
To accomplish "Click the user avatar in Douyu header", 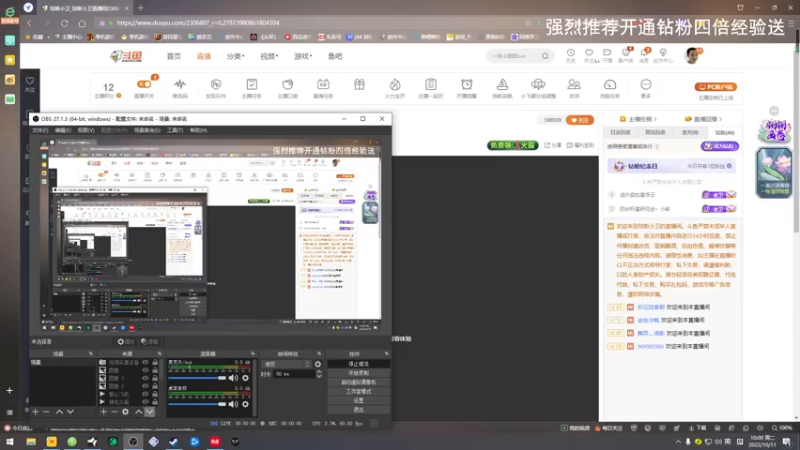I will pyautogui.click(x=692, y=55).
